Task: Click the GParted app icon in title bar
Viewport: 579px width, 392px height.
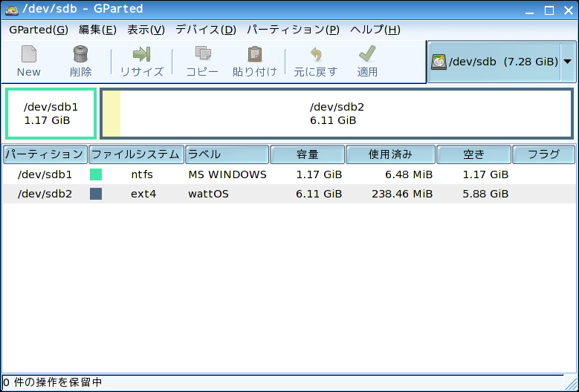Action: (x=12, y=9)
